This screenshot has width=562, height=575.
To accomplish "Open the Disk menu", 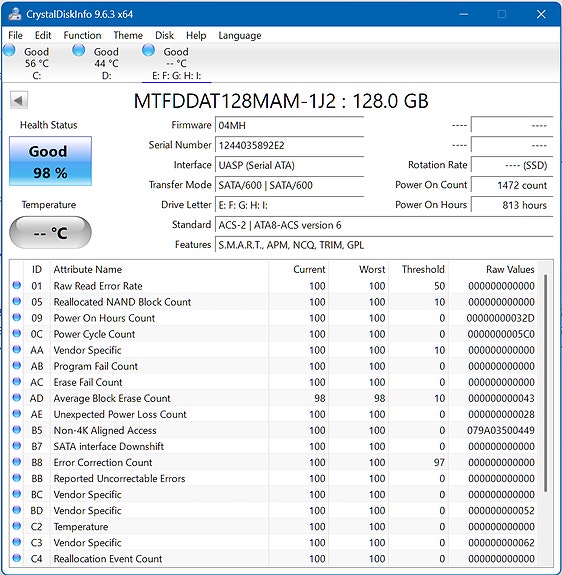I will click(164, 35).
